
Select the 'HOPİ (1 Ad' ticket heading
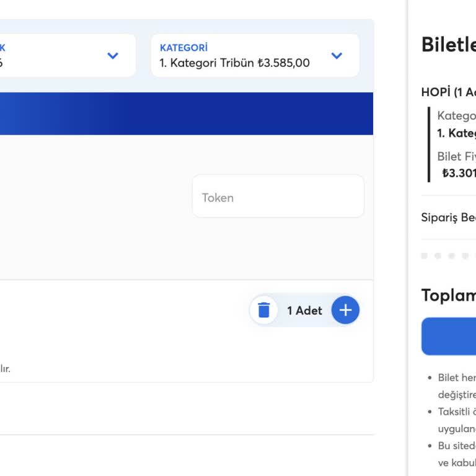coord(449,92)
